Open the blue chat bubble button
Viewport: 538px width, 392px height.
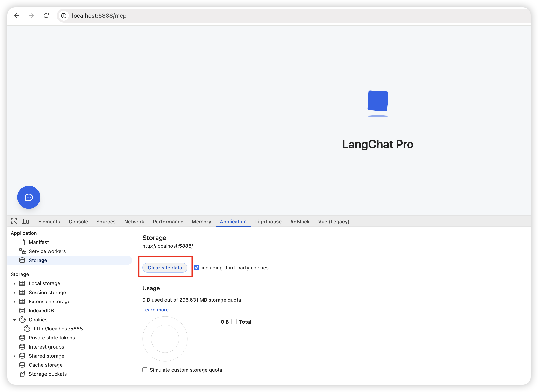pyautogui.click(x=29, y=197)
